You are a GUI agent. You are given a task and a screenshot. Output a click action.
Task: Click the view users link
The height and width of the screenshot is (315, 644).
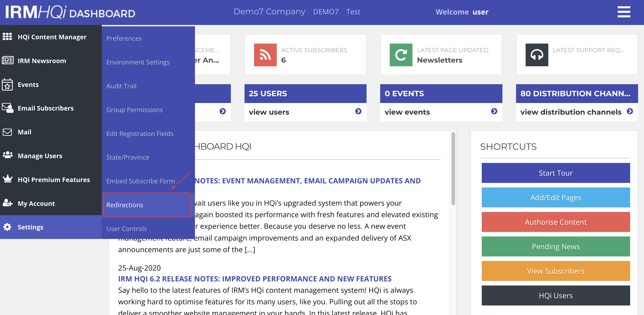(x=269, y=112)
